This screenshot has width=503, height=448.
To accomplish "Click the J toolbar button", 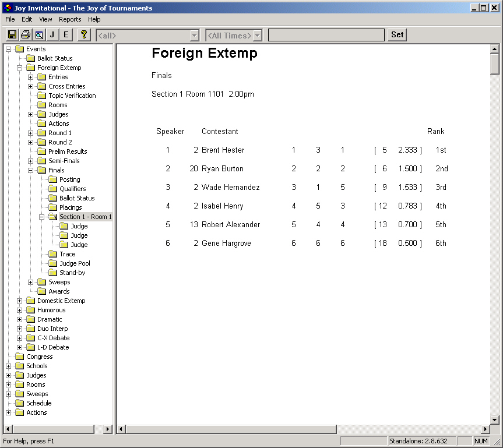I will click(x=52, y=35).
